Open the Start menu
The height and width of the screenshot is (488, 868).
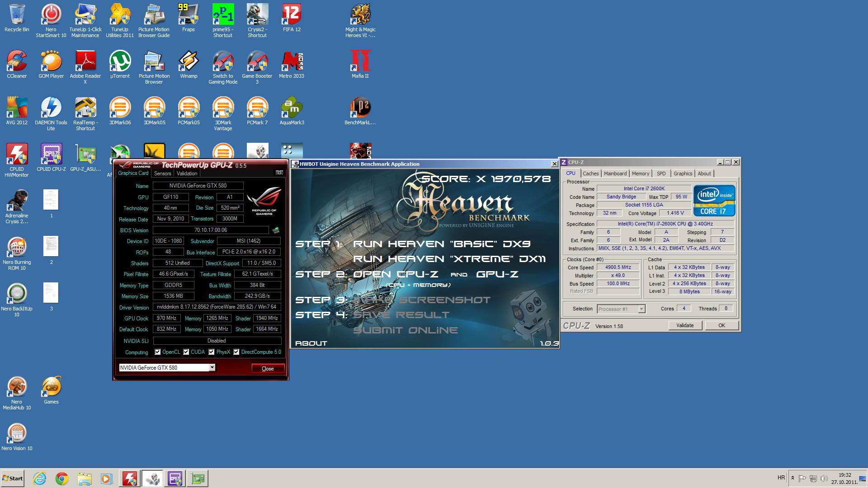point(13,478)
